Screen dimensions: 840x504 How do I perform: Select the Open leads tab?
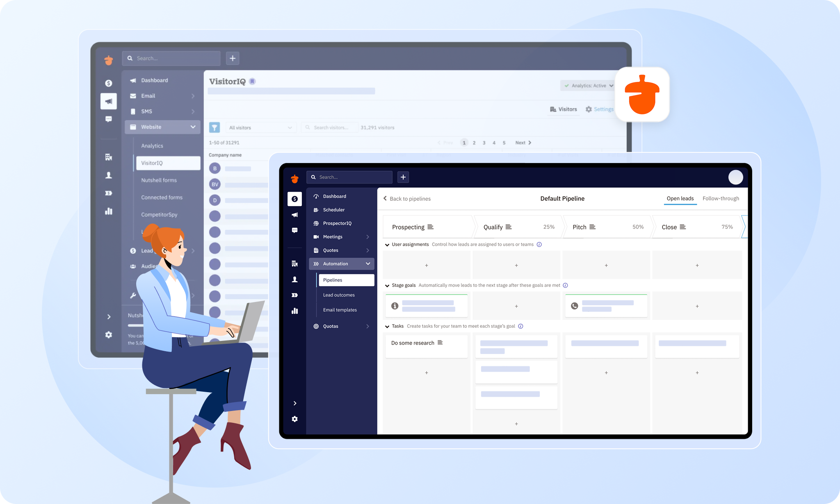click(x=680, y=198)
